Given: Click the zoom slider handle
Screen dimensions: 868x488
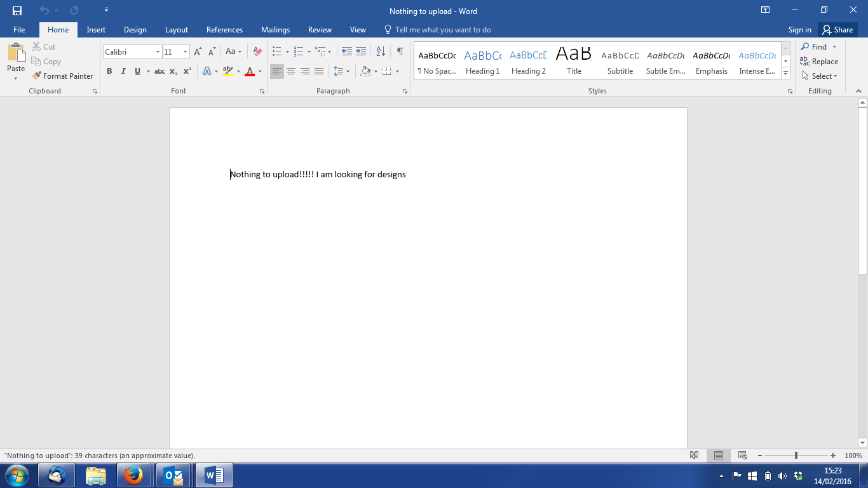Looking at the screenshot, I should pyautogui.click(x=796, y=456).
